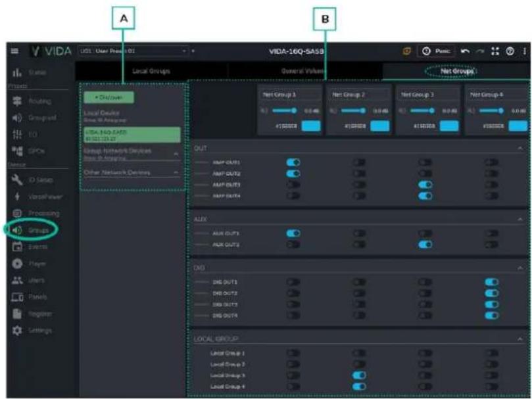
Task: Toggle AMP OUT3 for Net Group 3
Action: pyautogui.click(x=425, y=185)
